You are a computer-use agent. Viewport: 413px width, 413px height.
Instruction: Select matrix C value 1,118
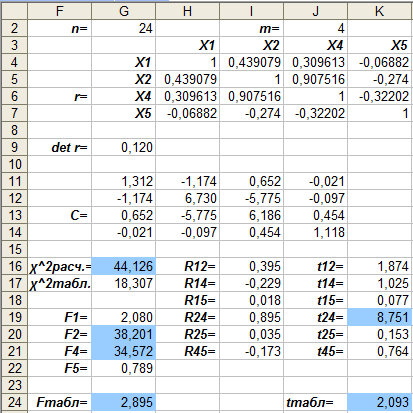tap(315, 232)
